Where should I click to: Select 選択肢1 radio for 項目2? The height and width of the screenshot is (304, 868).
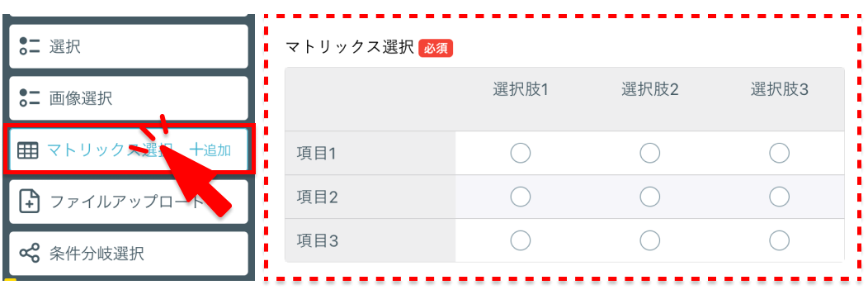pyautogui.click(x=521, y=196)
